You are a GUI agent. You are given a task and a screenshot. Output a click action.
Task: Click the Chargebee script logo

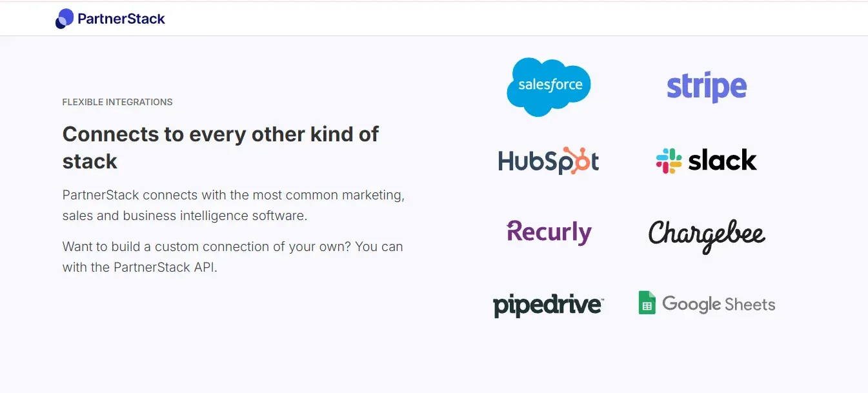click(707, 236)
